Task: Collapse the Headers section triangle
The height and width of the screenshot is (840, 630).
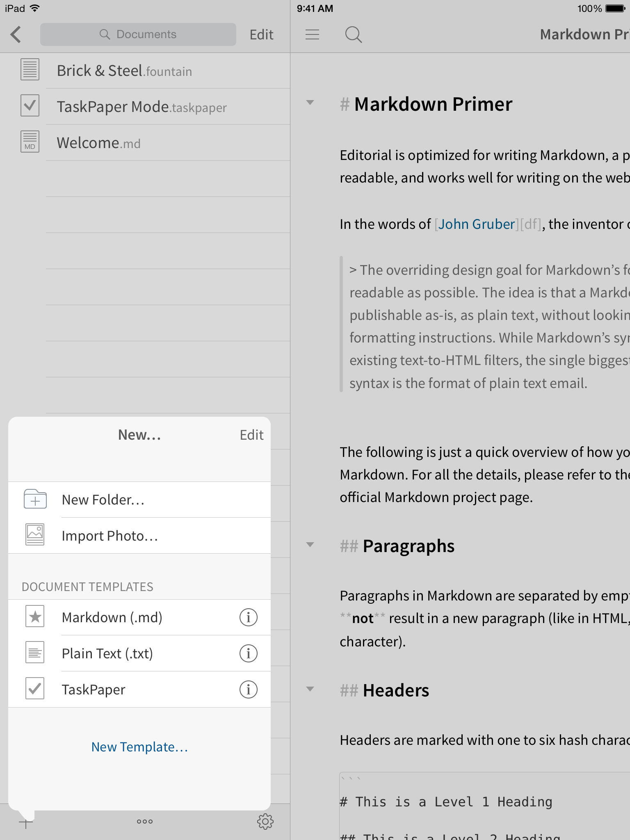Action: [310, 689]
